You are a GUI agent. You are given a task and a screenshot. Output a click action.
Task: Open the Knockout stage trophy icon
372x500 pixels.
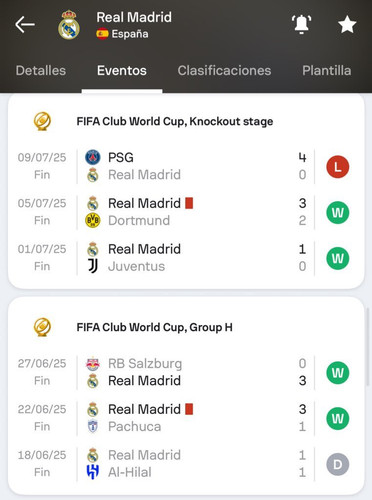coord(42,121)
